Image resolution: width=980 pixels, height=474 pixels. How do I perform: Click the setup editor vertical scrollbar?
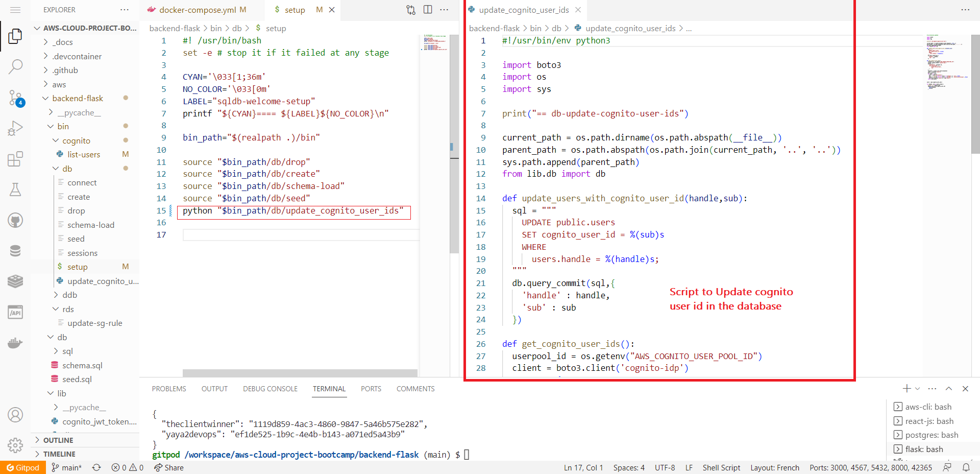point(454,144)
